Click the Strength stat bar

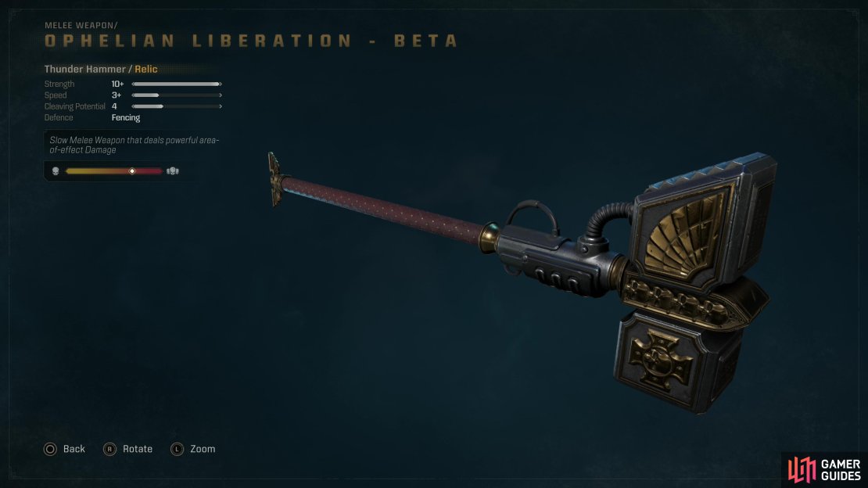pos(177,84)
